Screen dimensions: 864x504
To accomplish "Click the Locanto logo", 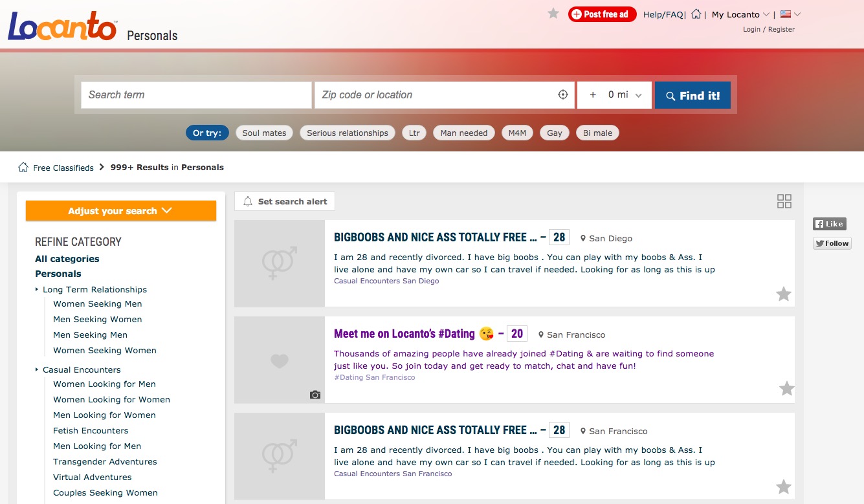I will pyautogui.click(x=62, y=26).
